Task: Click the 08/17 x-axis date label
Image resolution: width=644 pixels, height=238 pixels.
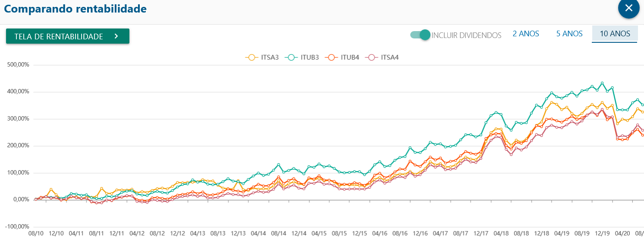Action: pos(462,233)
